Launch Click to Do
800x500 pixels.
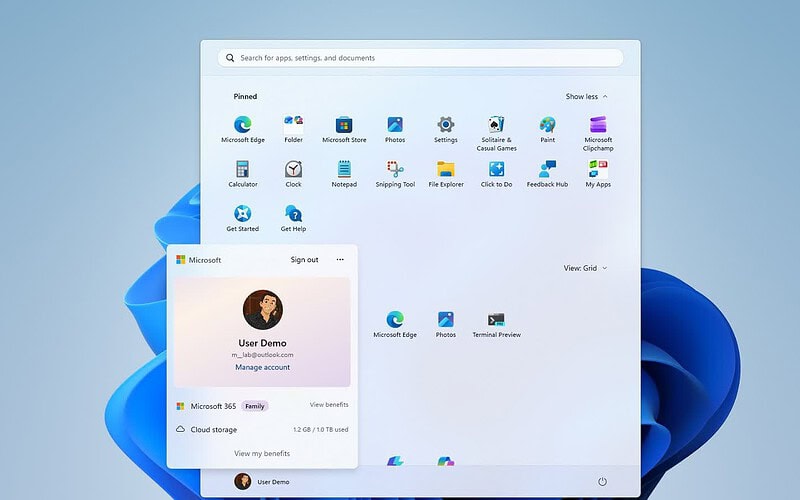coord(496,174)
